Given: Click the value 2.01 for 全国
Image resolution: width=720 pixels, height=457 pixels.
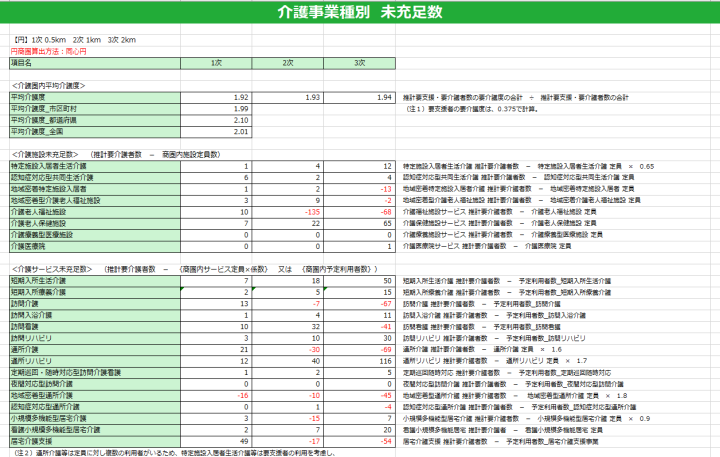Looking at the screenshot, I should click(216, 132).
